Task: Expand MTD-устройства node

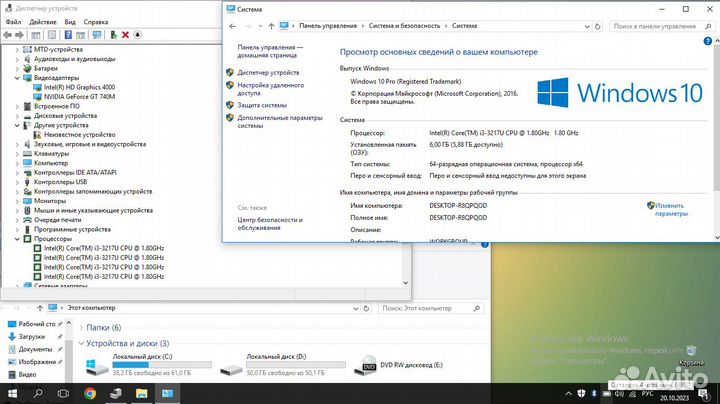Action: [17, 50]
